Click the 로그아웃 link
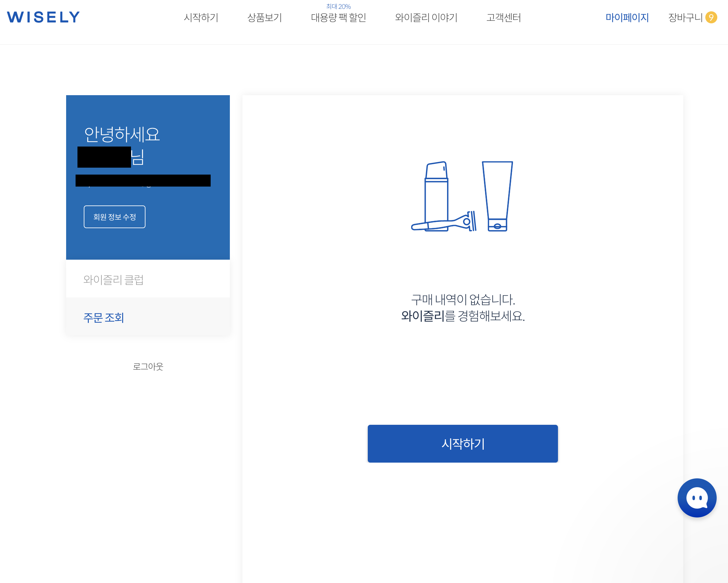 point(148,367)
